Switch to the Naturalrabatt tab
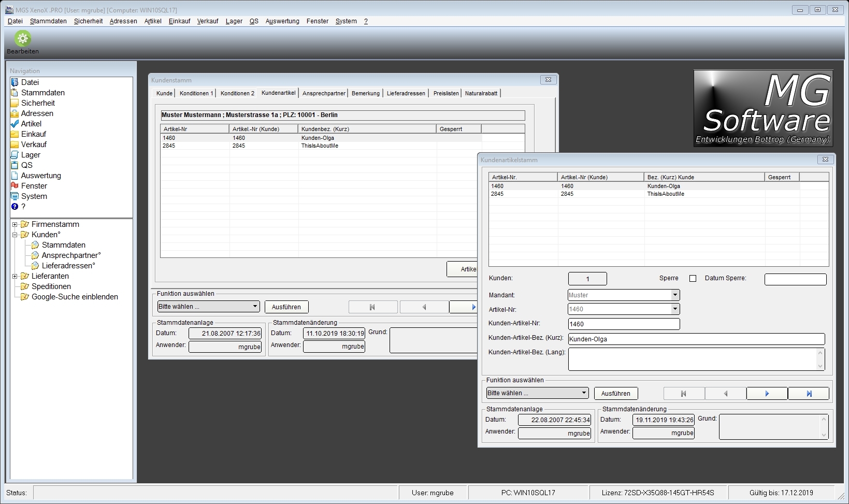 pyautogui.click(x=481, y=93)
